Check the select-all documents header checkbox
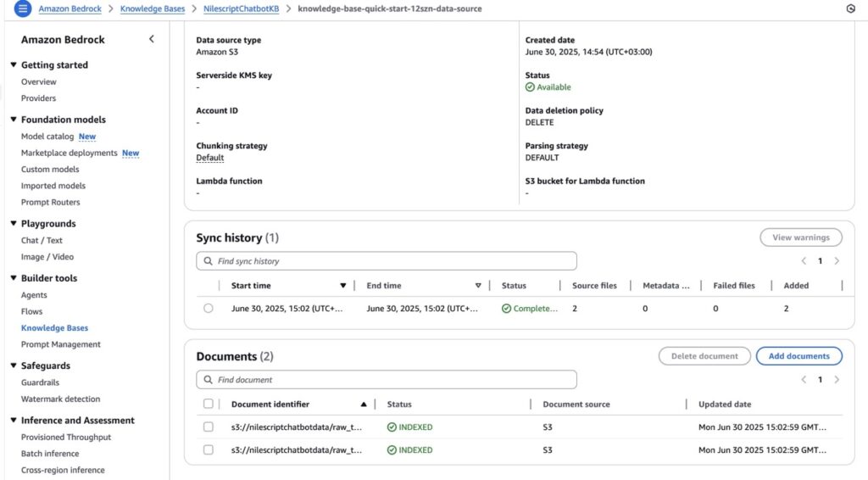The image size is (868, 480). pos(209,405)
